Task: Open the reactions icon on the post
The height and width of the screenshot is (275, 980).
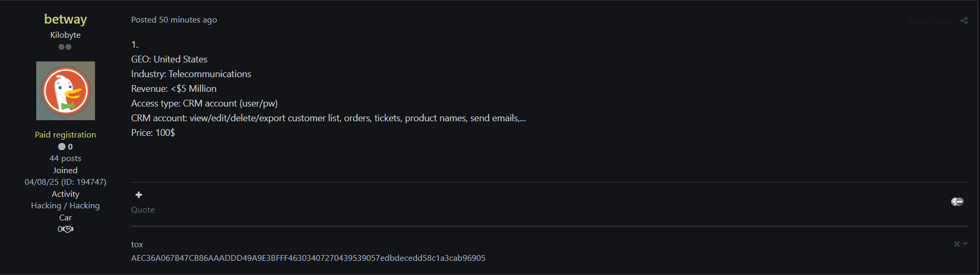Action: click(957, 202)
